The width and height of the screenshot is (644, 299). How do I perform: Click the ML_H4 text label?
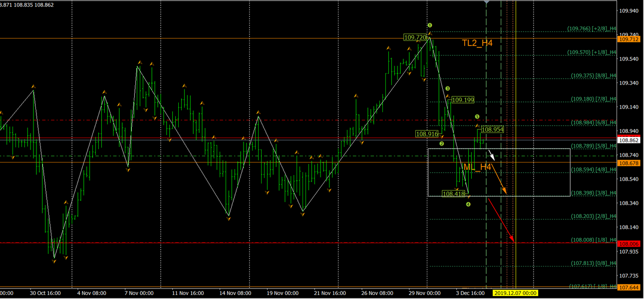(477, 167)
